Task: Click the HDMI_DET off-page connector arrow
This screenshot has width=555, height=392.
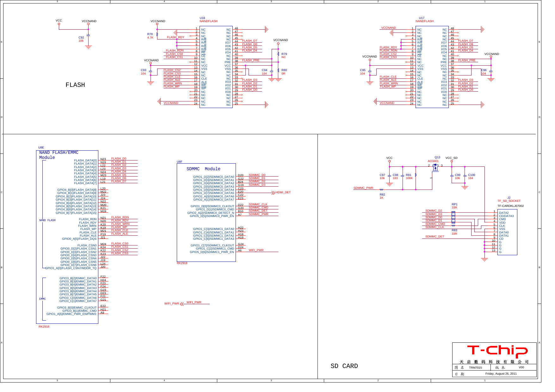Action: tap(273, 192)
